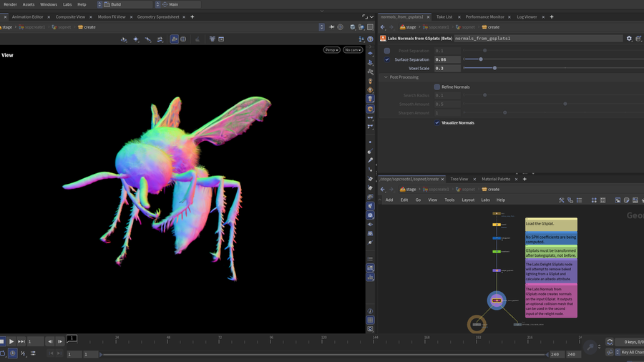644x362 pixels.
Task: Open the network editor Layout menu
Action: pos(468,200)
